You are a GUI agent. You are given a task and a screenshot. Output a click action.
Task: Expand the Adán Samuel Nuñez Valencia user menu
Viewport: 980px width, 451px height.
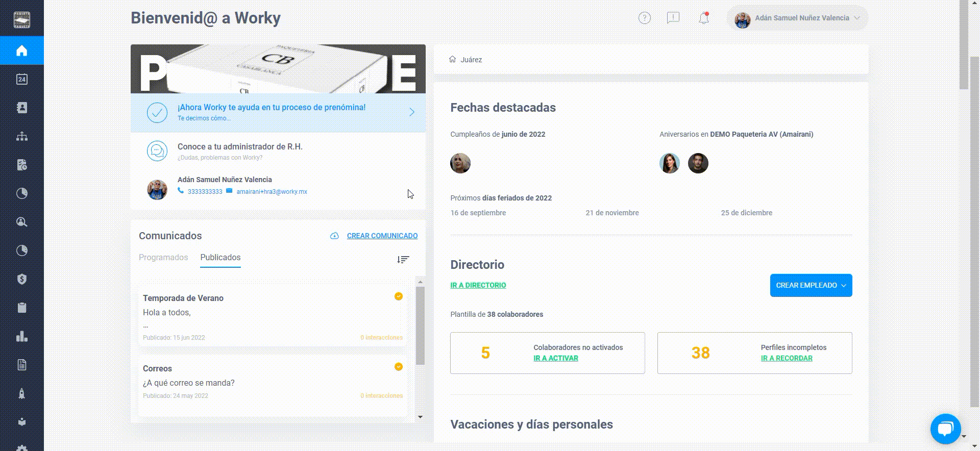(797, 18)
